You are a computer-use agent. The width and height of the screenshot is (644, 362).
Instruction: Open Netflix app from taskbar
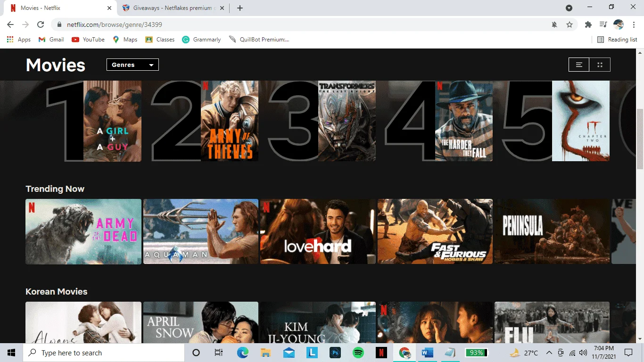(381, 353)
